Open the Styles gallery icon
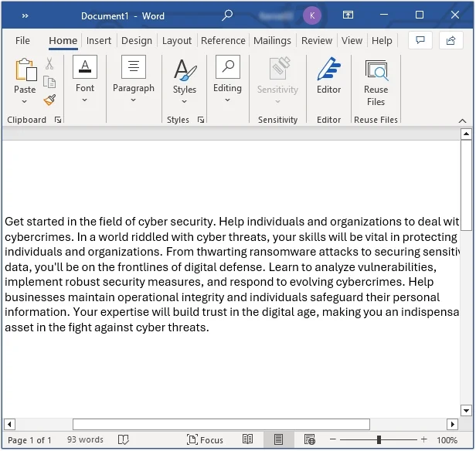The image size is (476, 451). pos(185,70)
